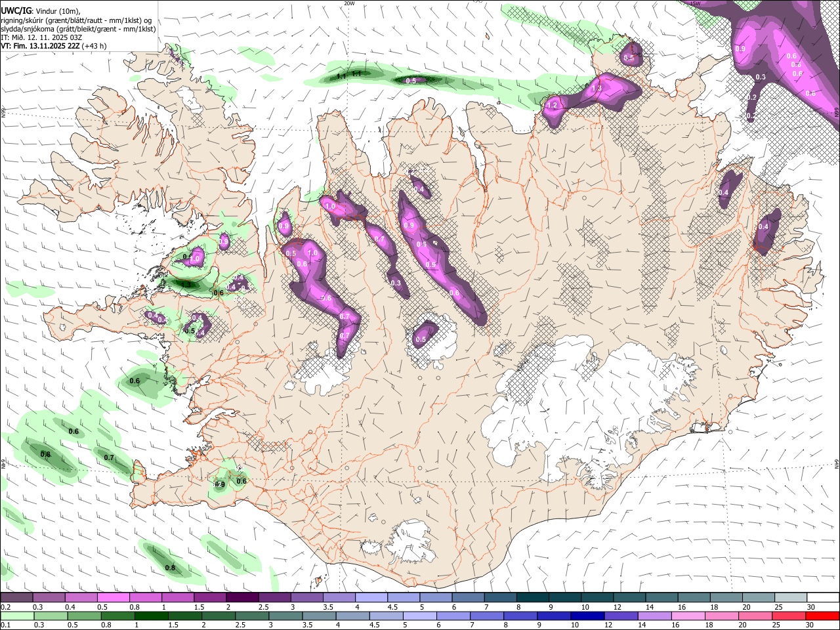Click the lavender snow swatch between 4 and 4.5

(371, 597)
